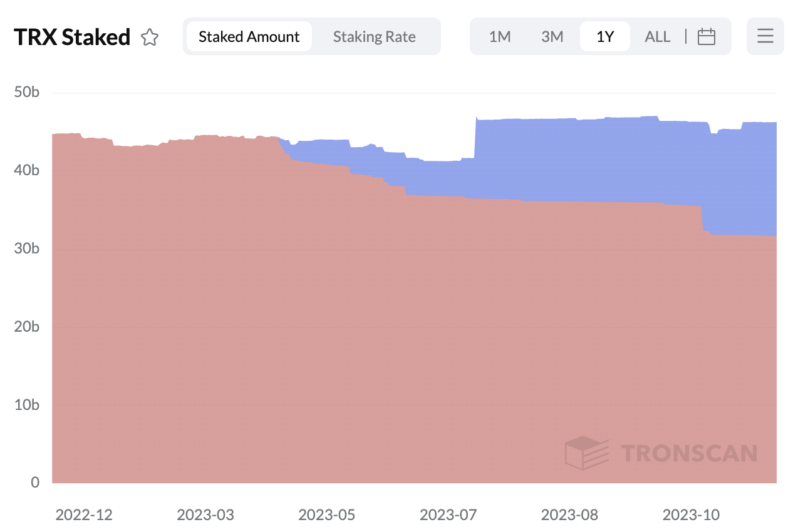Screen dimensions: 798x532
Task: Click the 50b y-axis label
Action: coord(26,93)
